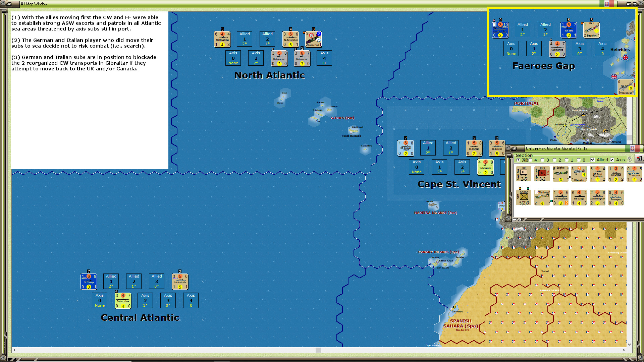Click the North Atlantic sea area label
Image resolution: width=644 pixels, height=362 pixels.
pyautogui.click(x=270, y=75)
